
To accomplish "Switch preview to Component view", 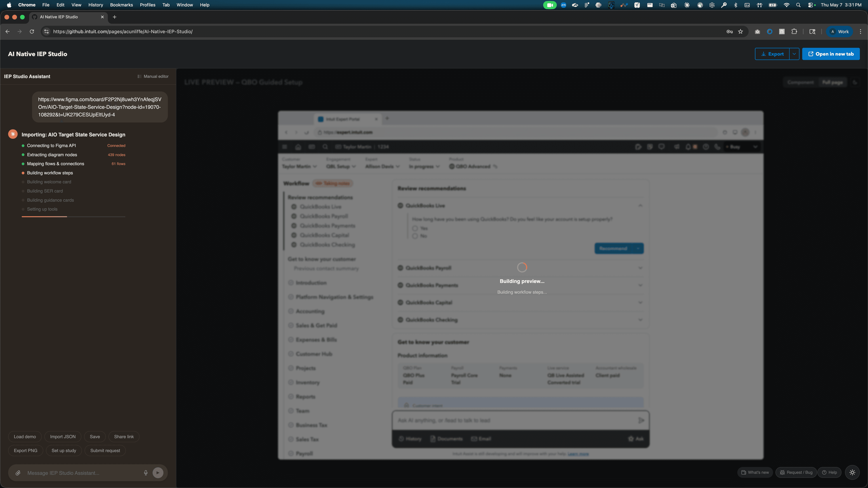I will click(800, 82).
